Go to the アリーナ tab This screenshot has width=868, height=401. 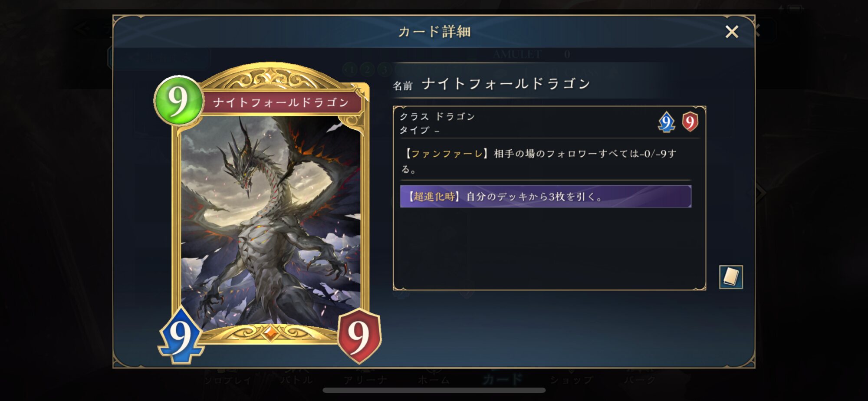365,379
